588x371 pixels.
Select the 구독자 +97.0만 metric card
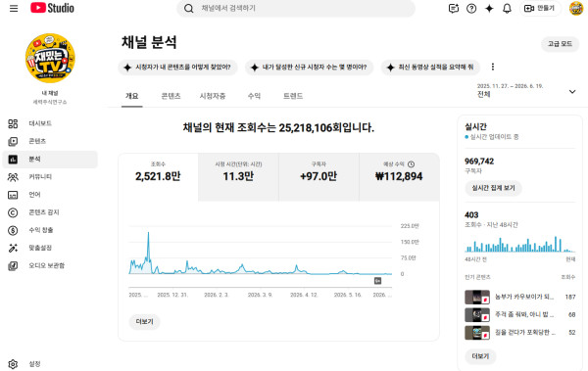tap(318, 177)
